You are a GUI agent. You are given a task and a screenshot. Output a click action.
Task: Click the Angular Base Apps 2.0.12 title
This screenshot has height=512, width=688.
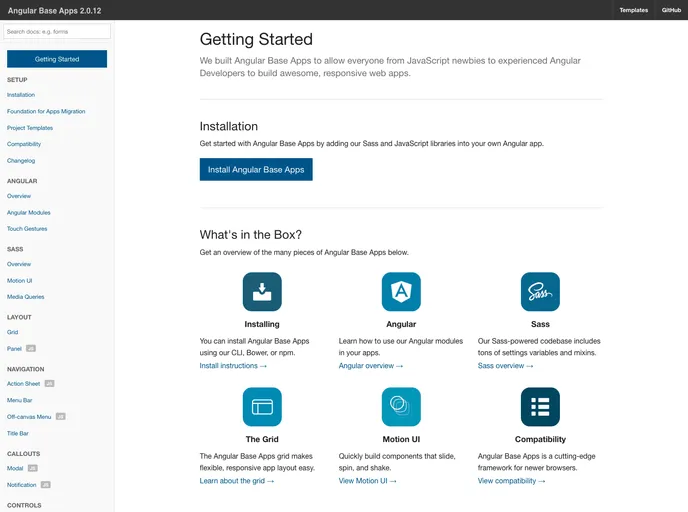pos(54,11)
